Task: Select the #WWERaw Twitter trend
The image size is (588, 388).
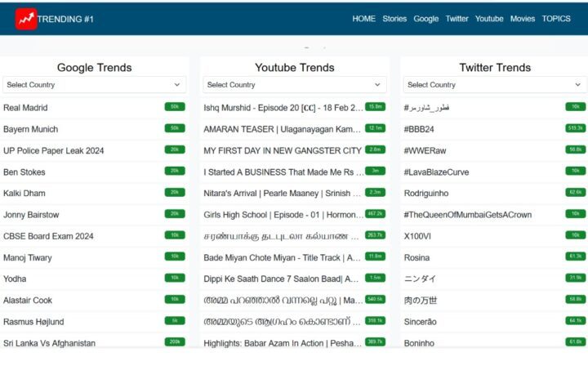Action: click(423, 150)
